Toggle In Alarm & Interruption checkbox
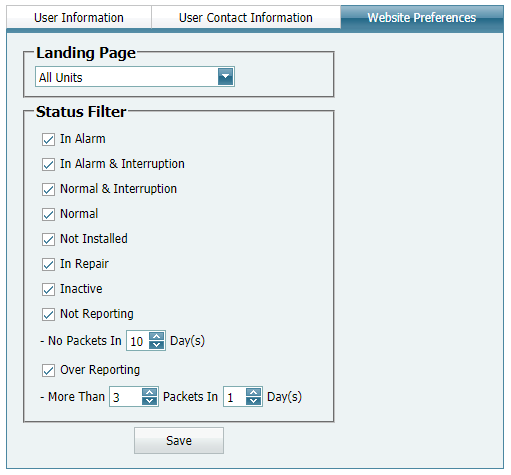Screen dimensions: 511x475 click(x=48, y=164)
